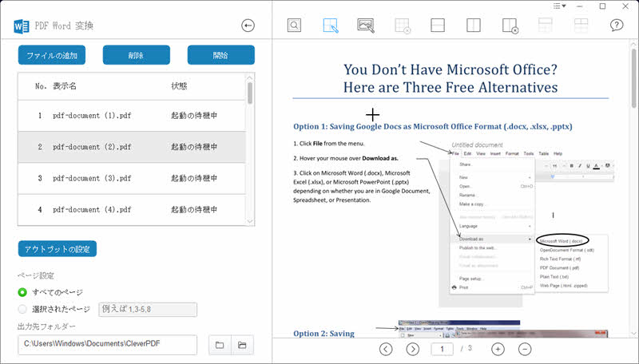This screenshot has width=639, height=364.
Task: Click the document title in preview
Action: click(x=450, y=78)
